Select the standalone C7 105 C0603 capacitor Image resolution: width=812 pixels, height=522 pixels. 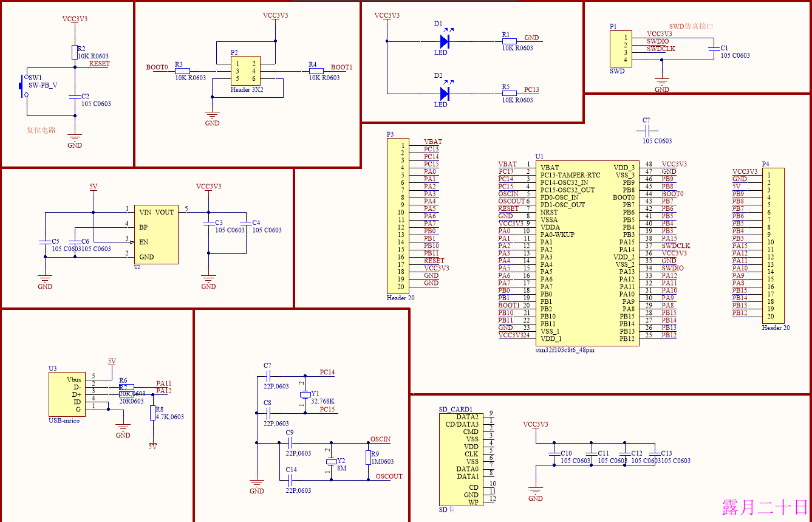pos(646,131)
